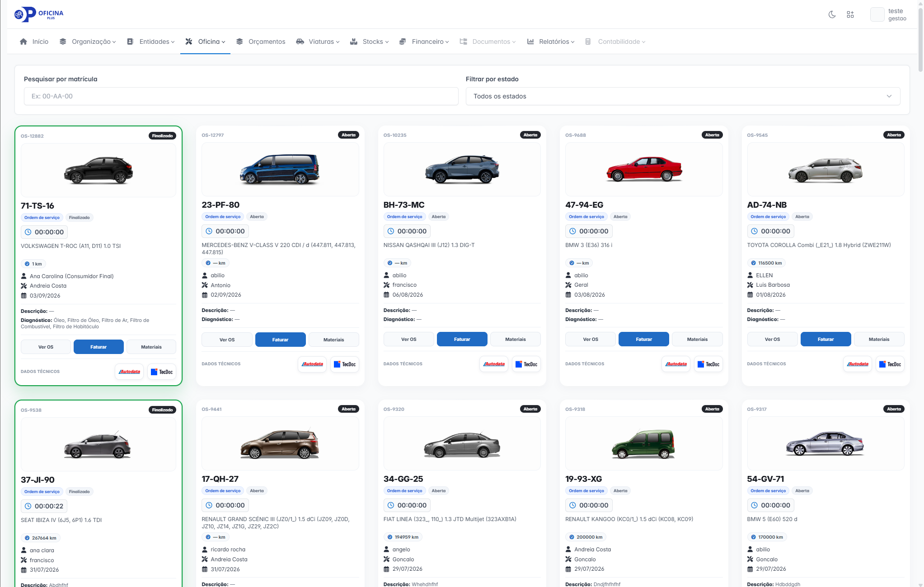
Task: Open TecDoc for 23-PF-80
Action: tap(345, 364)
